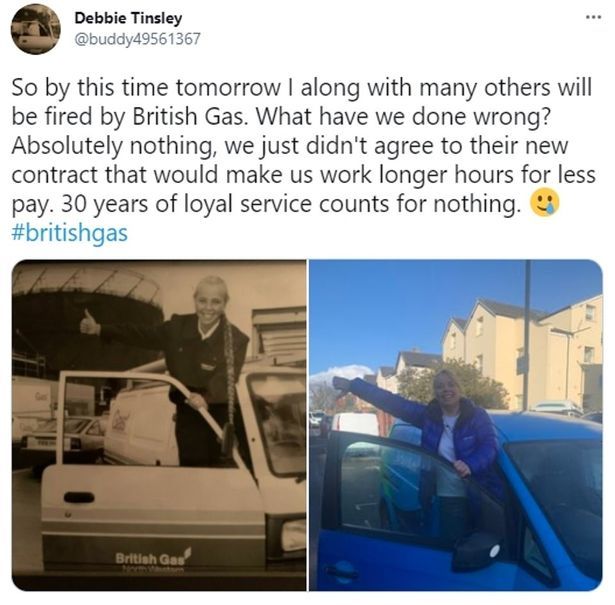Click the Debbie Tinsley display name
Screen dimensions: 615x605
[128, 18]
